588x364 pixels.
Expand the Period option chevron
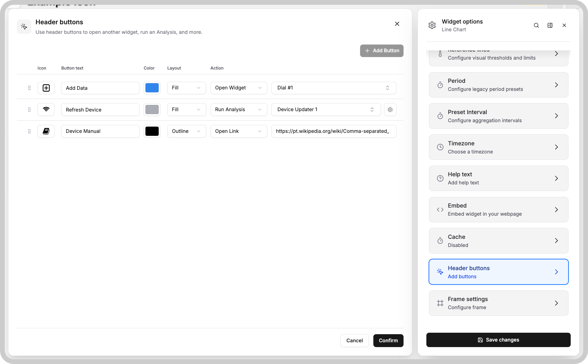[556, 85]
